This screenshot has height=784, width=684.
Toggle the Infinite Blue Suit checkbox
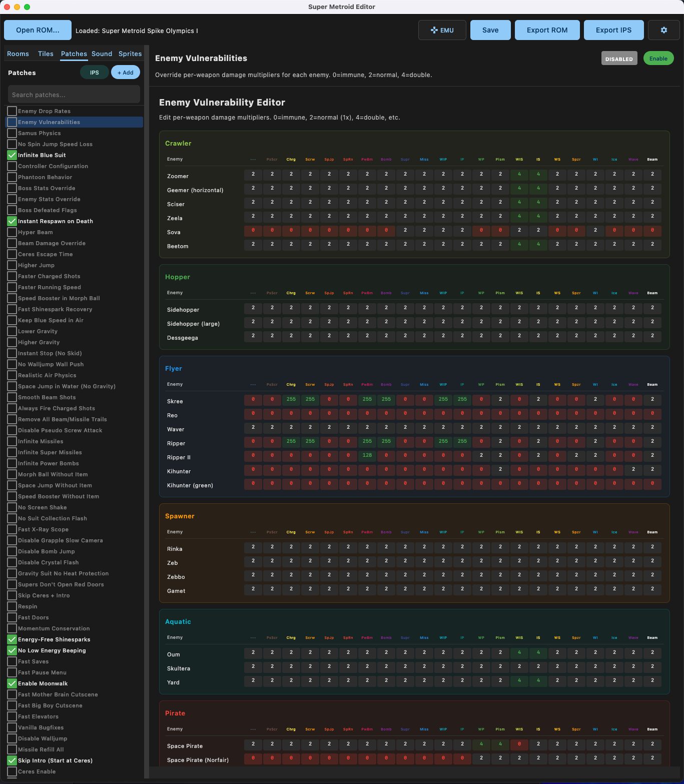coord(12,155)
